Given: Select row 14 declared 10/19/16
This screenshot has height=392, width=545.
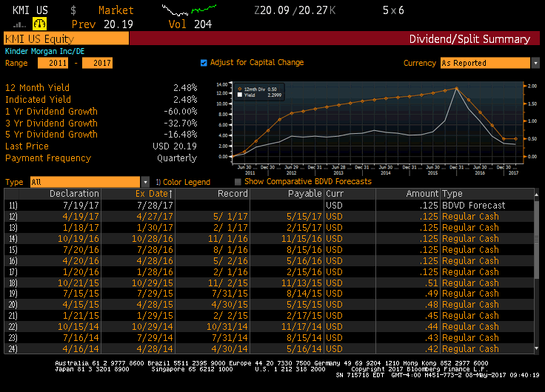Looking at the screenshot, I should [x=270, y=239].
